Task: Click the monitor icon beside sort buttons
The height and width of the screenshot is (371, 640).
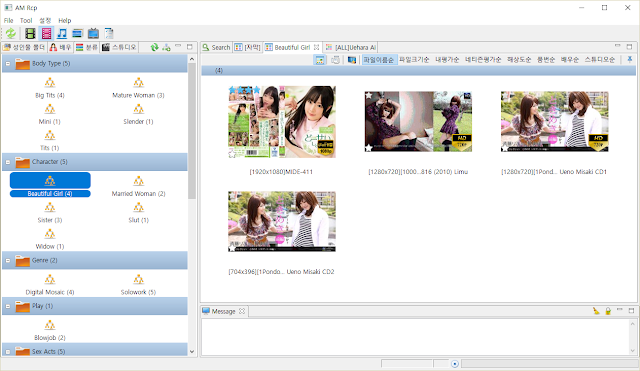Action: [x=351, y=60]
